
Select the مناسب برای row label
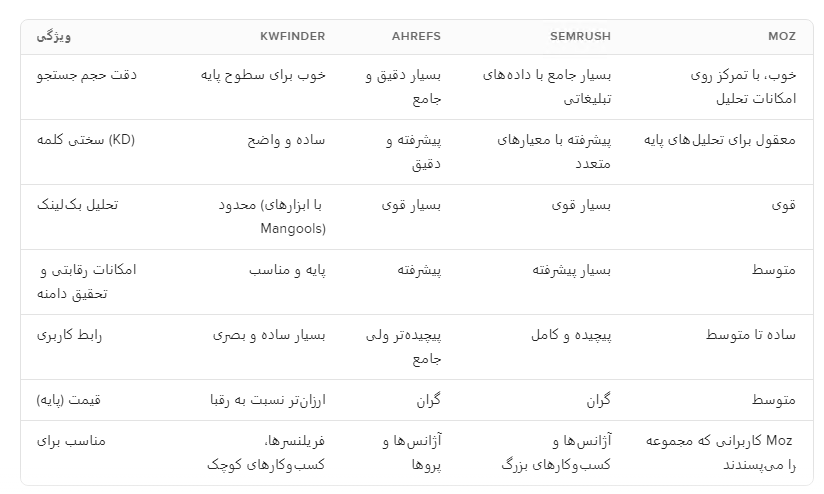click(71, 440)
